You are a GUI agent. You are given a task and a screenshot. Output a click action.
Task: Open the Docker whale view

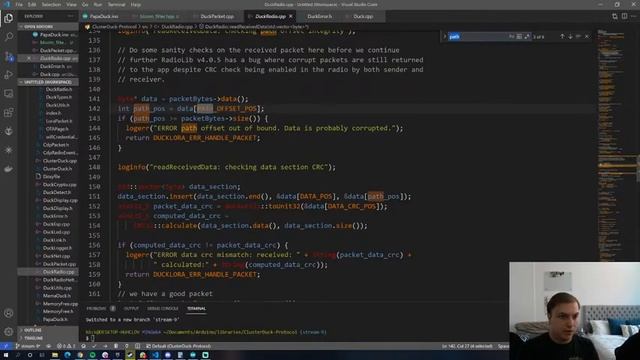click(9, 169)
